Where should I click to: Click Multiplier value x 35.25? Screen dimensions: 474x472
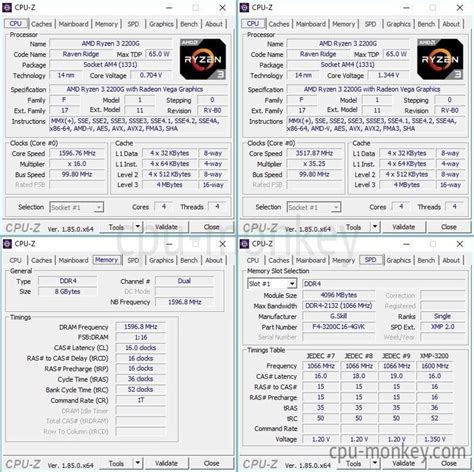[x=314, y=164]
